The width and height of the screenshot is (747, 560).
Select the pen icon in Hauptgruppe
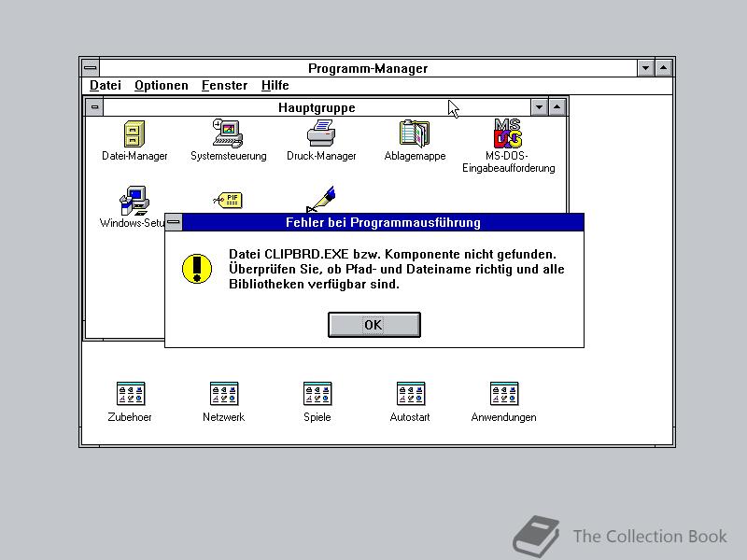tap(321, 199)
